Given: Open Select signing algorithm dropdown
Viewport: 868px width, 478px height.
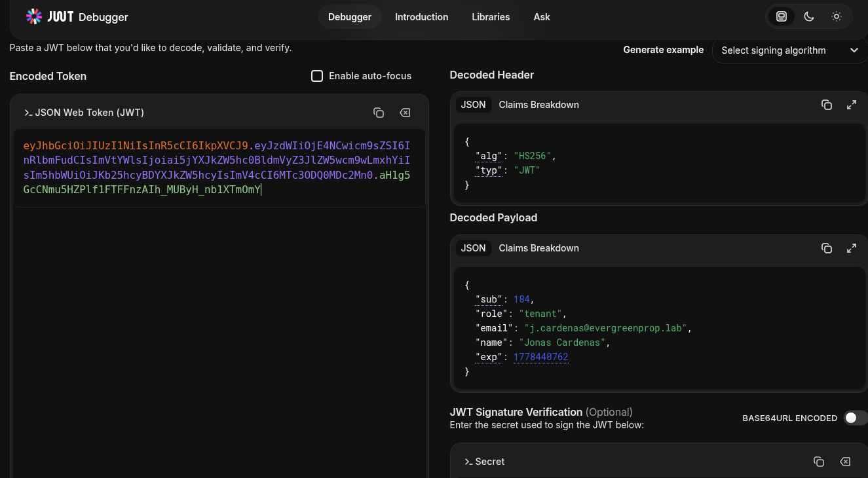Looking at the screenshot, I should click(790, 50).
